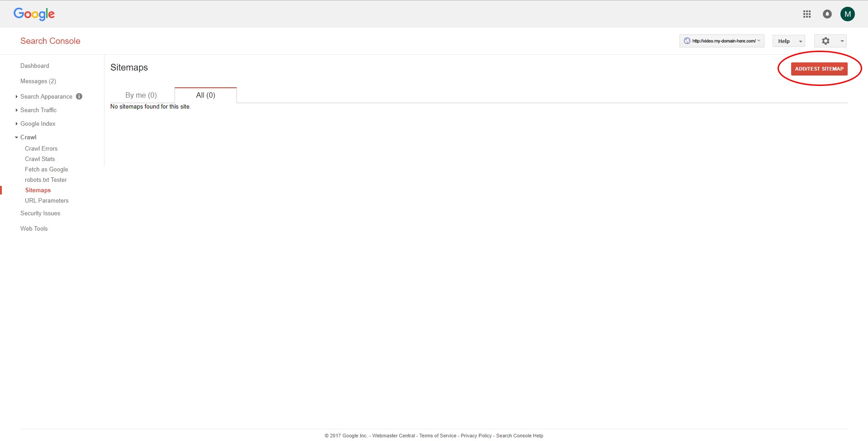Open Web Tools in the sidebar

click(x=34, y=229)
